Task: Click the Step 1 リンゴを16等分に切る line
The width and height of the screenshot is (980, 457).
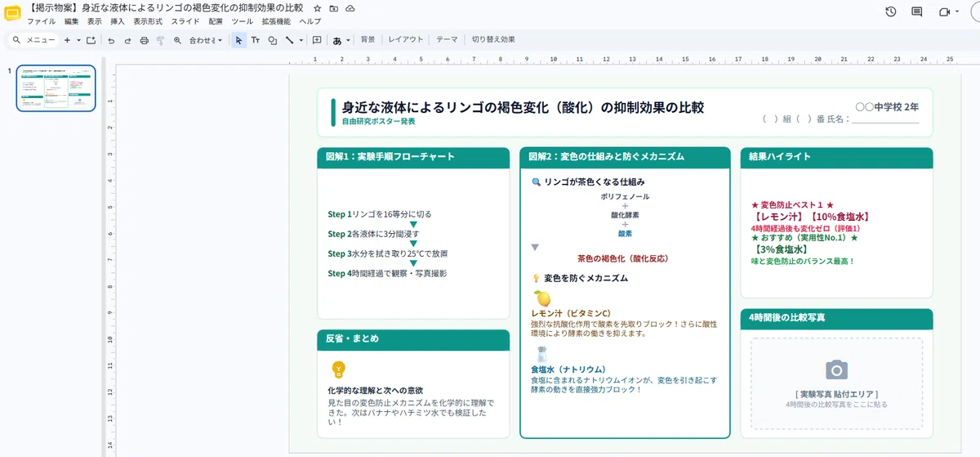Action: [380, 214]
